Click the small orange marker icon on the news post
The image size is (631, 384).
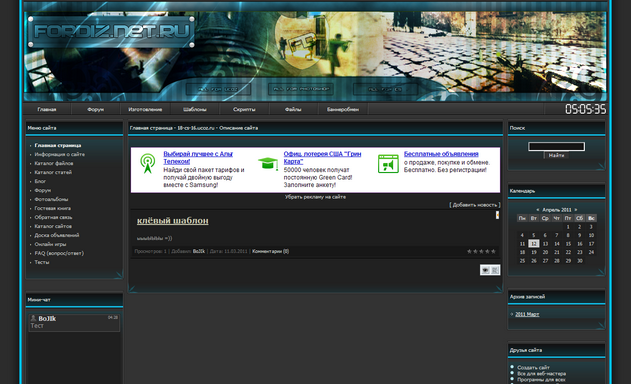(x=497, y=215)
